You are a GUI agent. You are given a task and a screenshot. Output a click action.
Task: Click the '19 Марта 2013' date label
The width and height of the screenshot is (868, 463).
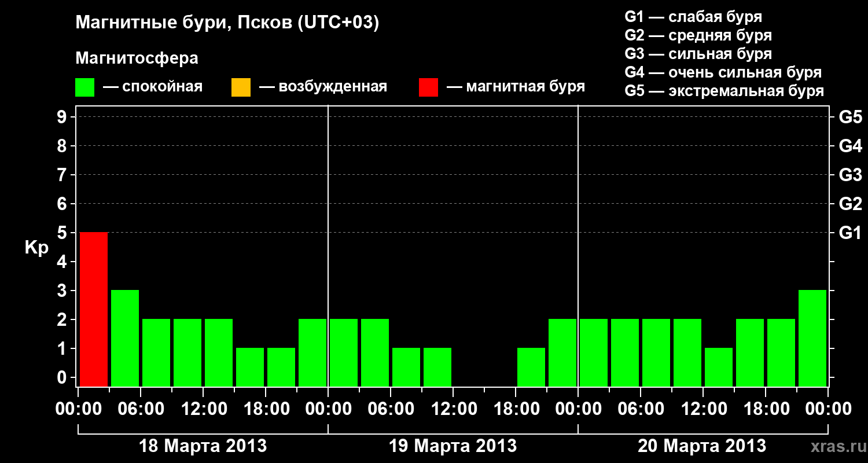tap(453, 446)
